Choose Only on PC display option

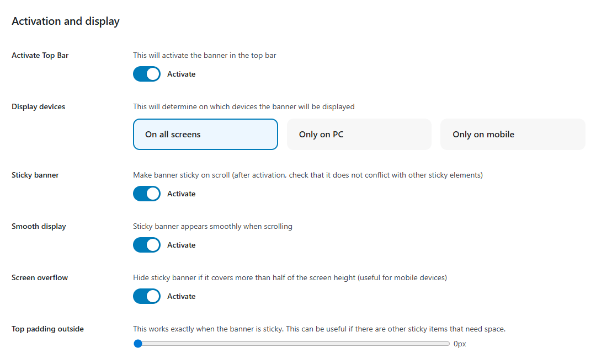point(359,134)
